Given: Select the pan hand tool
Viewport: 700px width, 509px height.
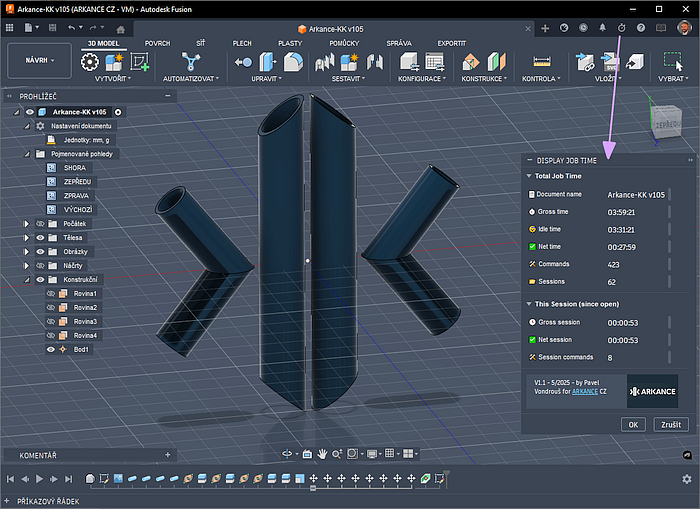Looking at the screenshot, I should pyautogui.click(x=322, y=454).
